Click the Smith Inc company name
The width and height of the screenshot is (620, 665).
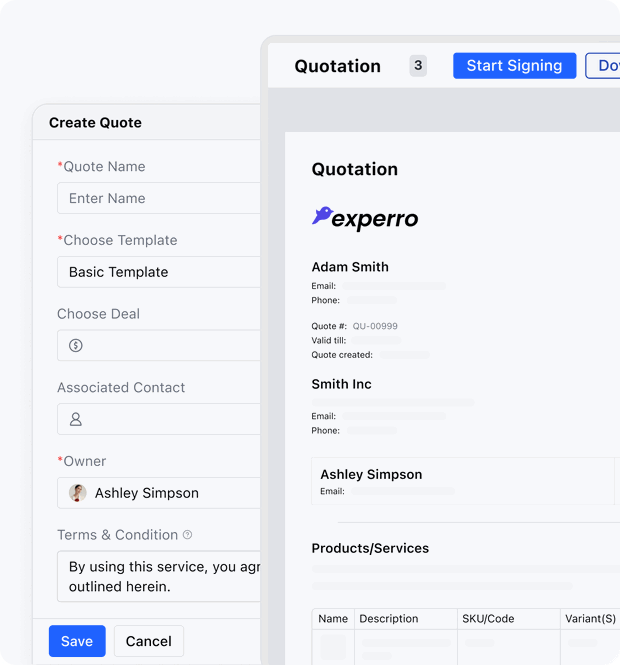[341, 384]
